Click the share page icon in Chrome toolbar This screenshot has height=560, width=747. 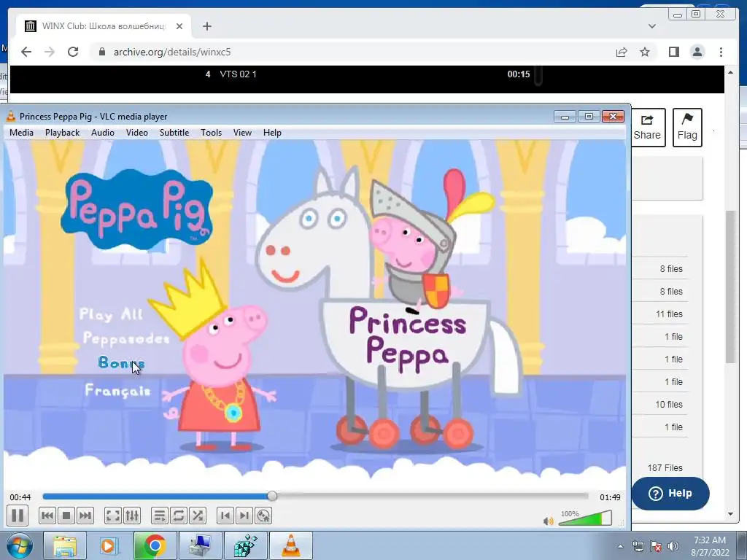(622, 52)
